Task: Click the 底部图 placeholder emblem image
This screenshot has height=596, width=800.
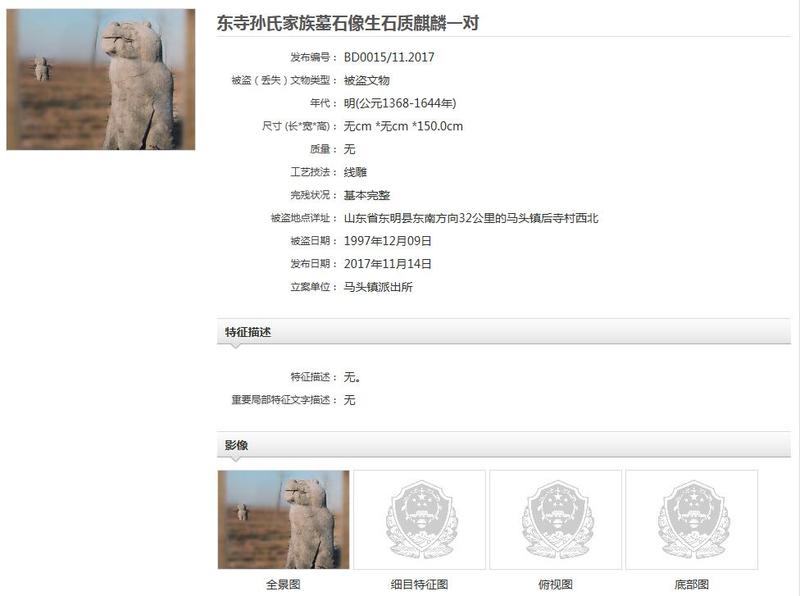Action: [x=692, y=519]
